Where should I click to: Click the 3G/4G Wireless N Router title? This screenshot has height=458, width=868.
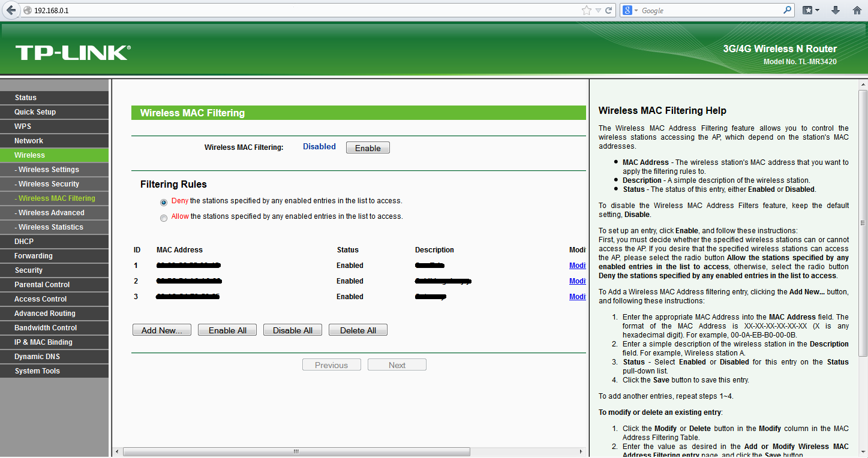coord(780,49)
